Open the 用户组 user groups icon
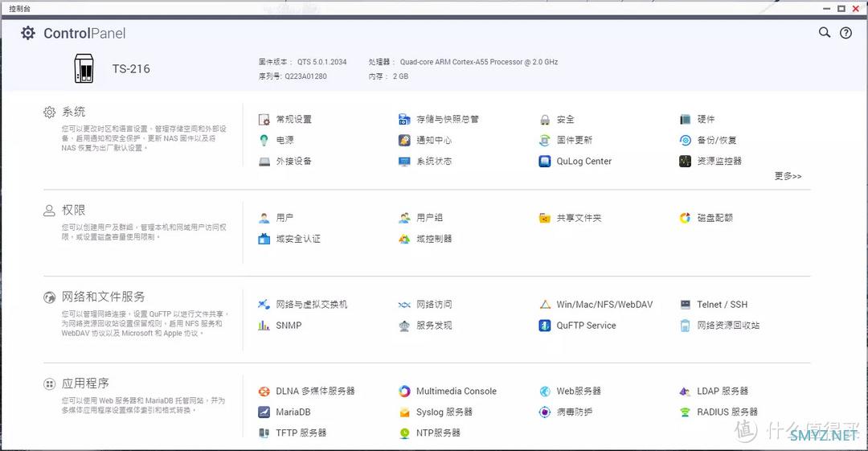 point(404,218)
